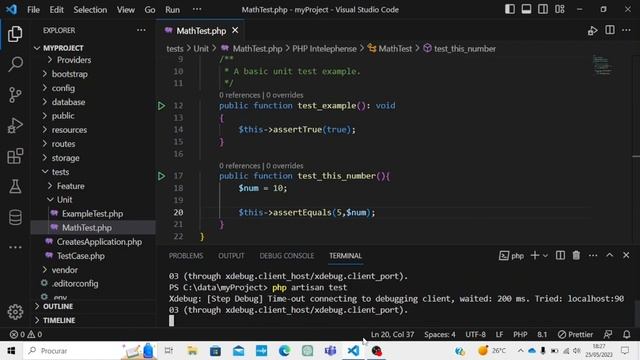Switch to the PROBLEMS panel tab
This screenshot has height=360, width=640.
[x=186, y=256]
